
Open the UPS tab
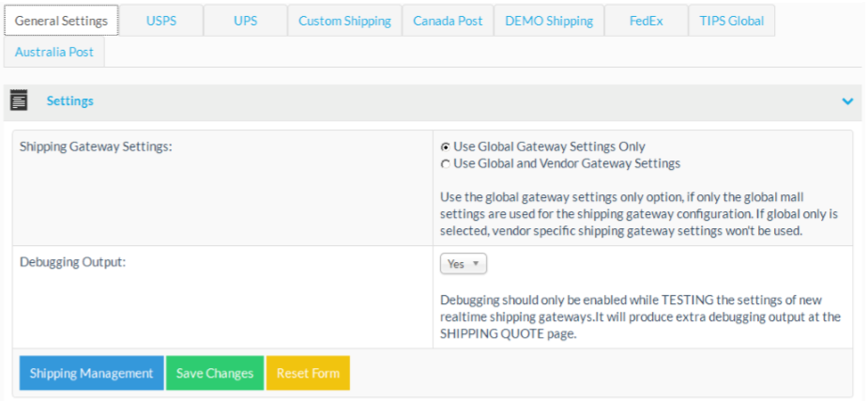tap(245, 21)
